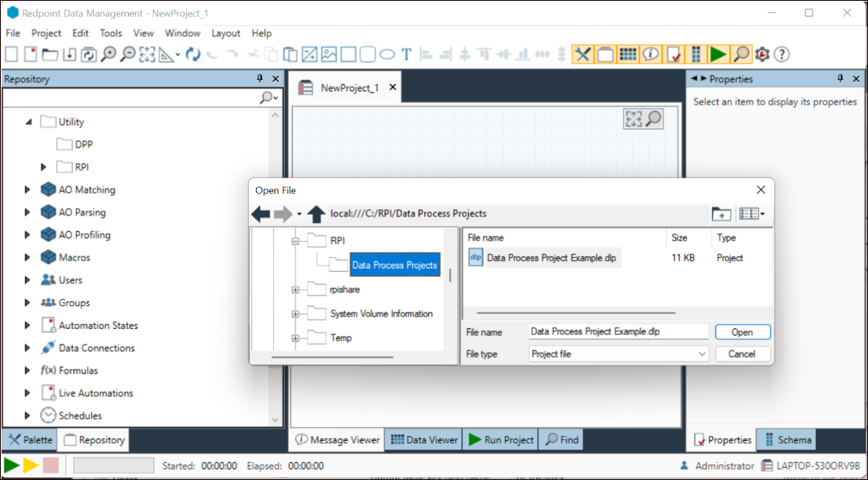Click the Open button

742,332
